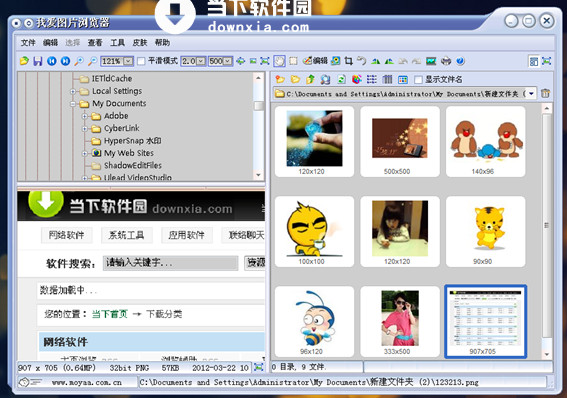Screen dimensions: 567x398
Task: Go up one folder level with green arrow
Action: (310, 79)
